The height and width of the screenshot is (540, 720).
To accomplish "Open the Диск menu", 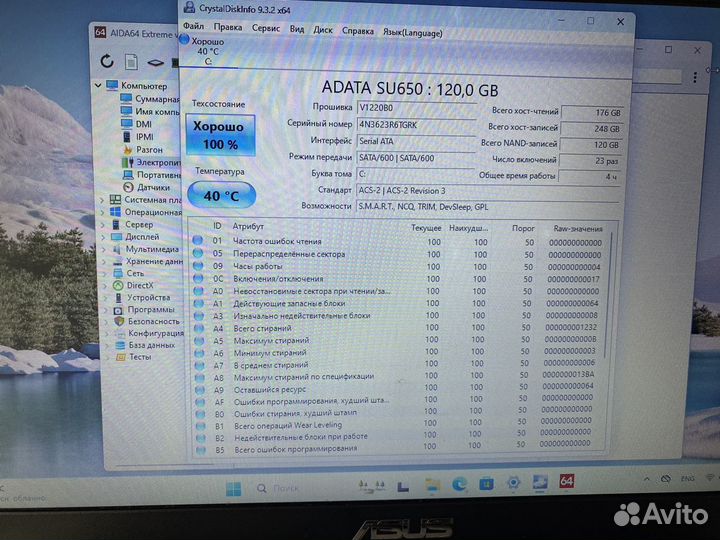I will [x=323, y=30].
